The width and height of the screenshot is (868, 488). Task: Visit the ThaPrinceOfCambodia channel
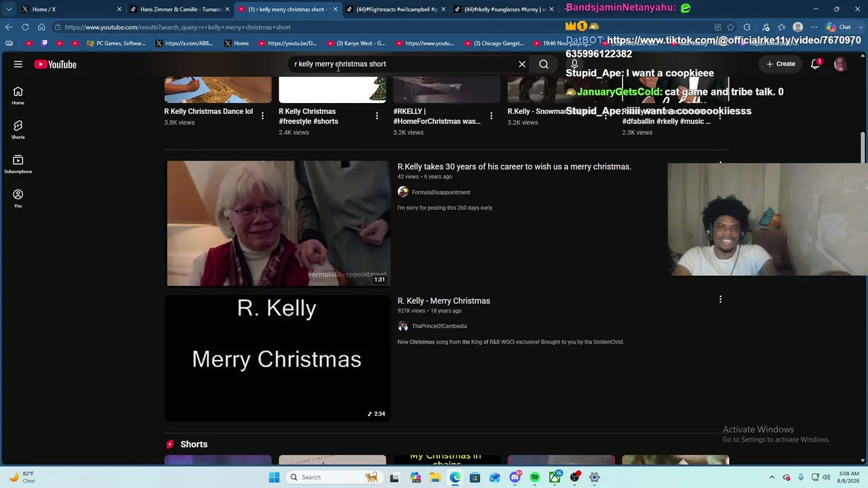[439, 326]
